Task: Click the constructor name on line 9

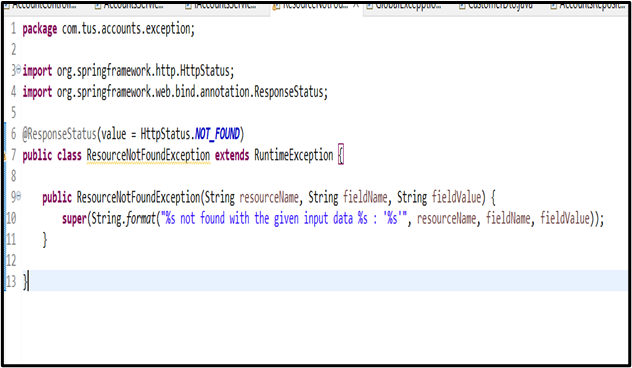Action: click(x=138, y=198)
